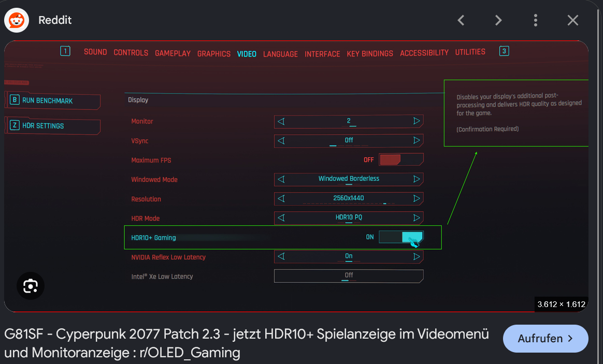Click the Windowed Mode label
Viewport: 603px width, 364px height.
(x=154, y=180)
